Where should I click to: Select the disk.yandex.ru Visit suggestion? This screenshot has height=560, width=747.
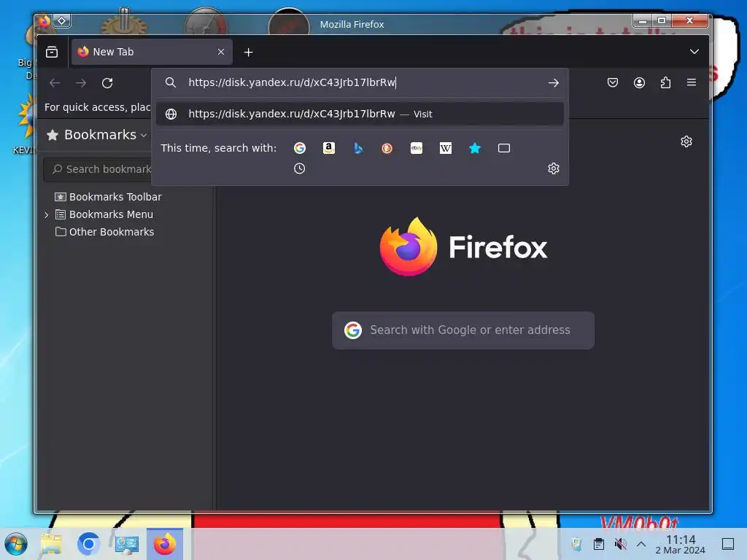360,114
